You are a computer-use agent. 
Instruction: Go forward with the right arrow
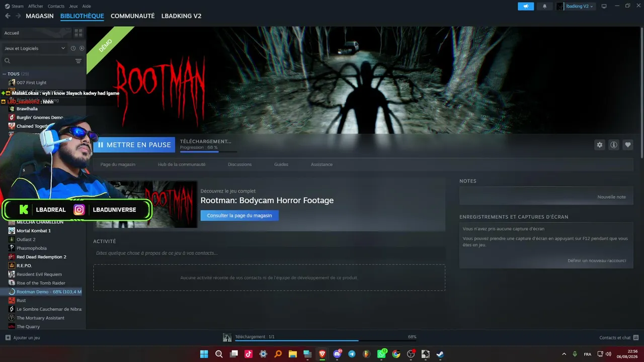pos(18,16)
